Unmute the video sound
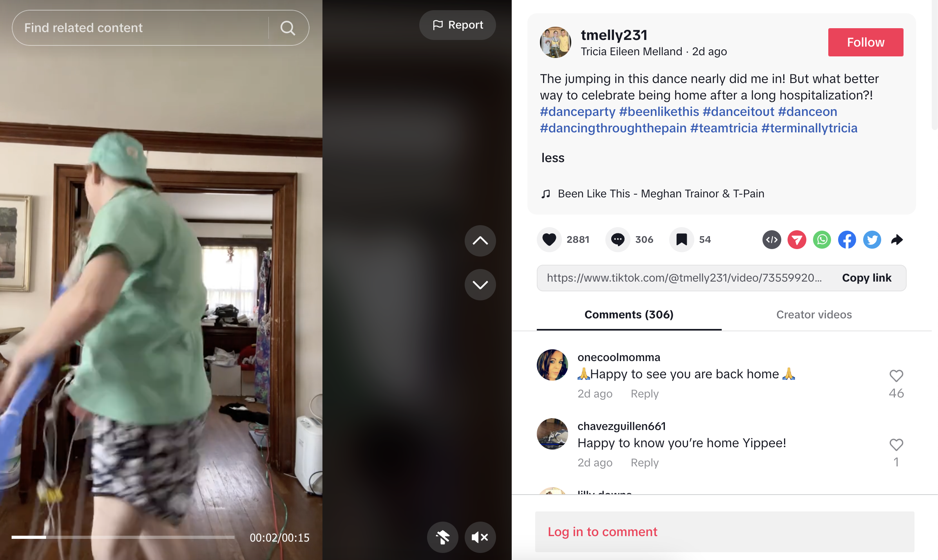This screenshot has width=938, height=560. pyautogui.click(x=480, y=537)
